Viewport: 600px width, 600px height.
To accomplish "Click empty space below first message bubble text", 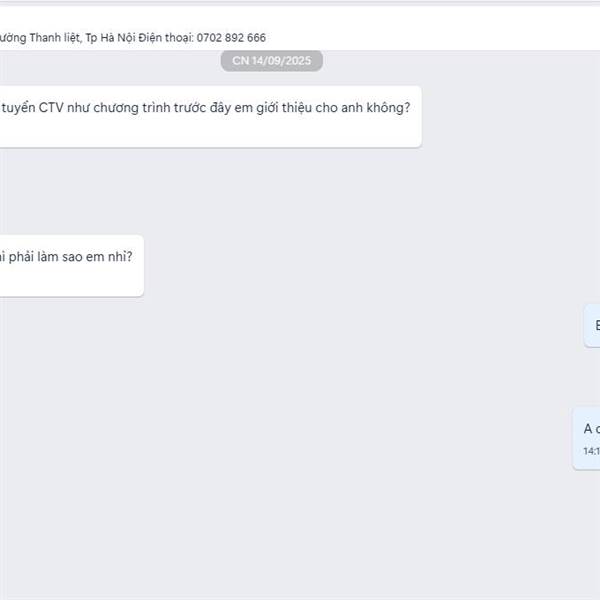I will [x=210, y=132].
